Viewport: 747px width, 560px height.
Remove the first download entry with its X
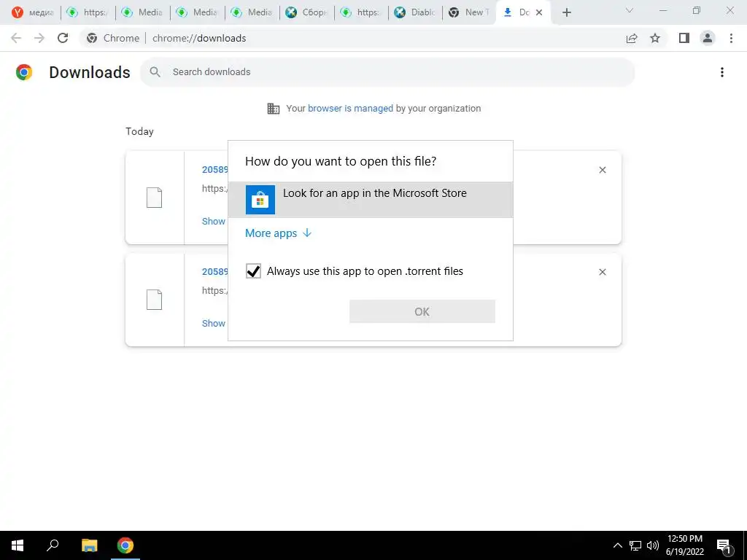(x=602, y=170)
